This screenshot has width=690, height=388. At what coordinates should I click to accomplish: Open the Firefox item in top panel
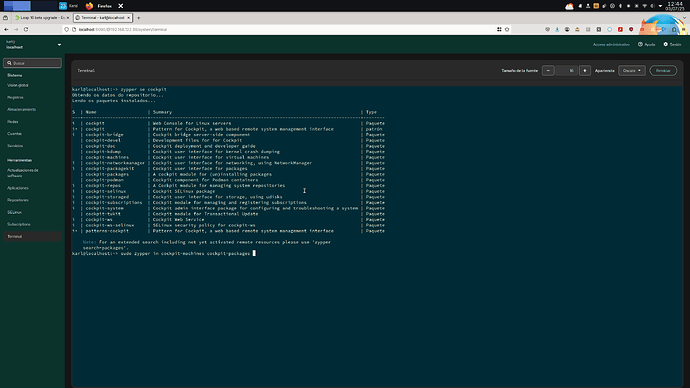(99, 6)
